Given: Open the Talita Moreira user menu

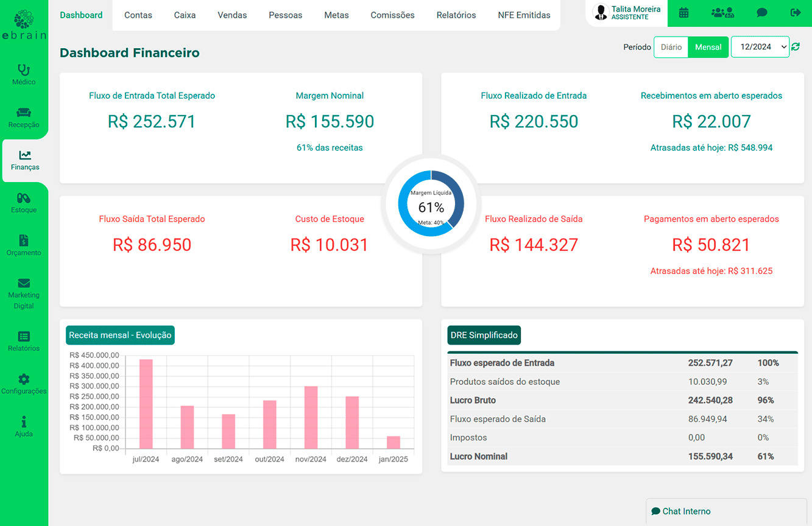Looking at the screenshot, I should (627, 13).
